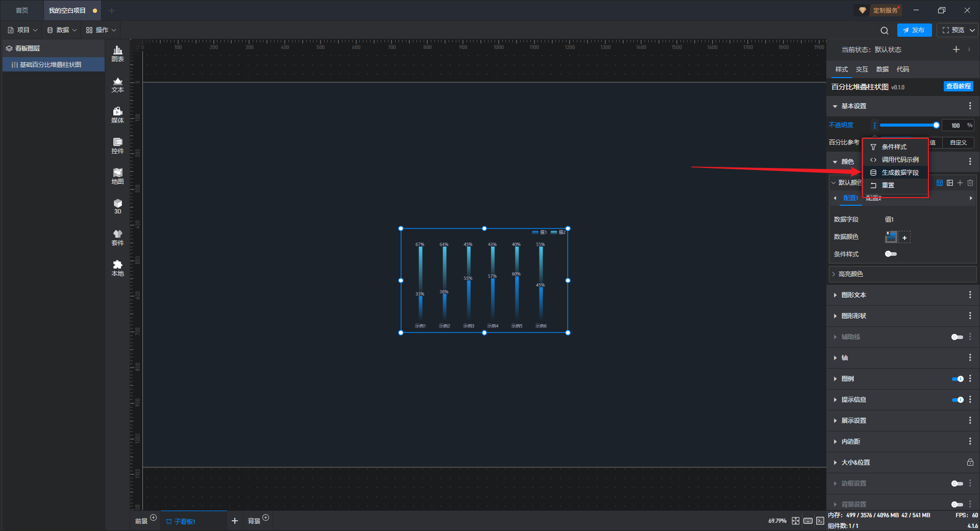Screen dimensions: 980x531
Task: Open the 3D components panel
Action: 117,206
